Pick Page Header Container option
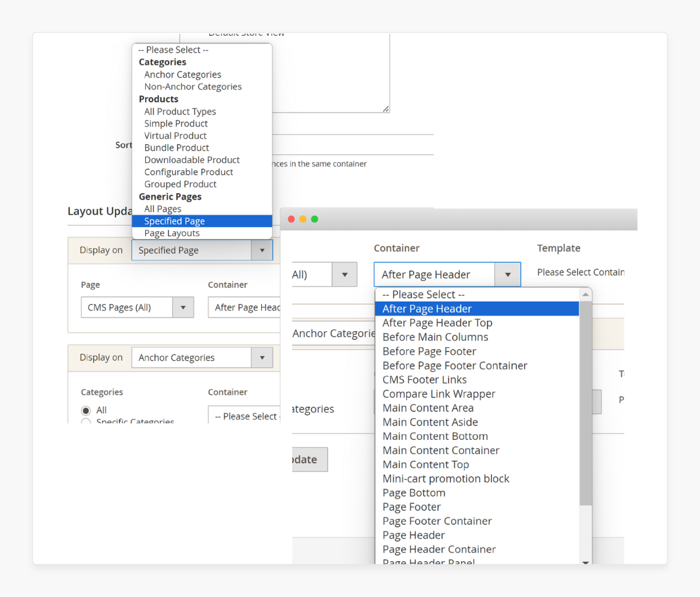The height and width of the screenshot is (597, 700). point(477,549)
